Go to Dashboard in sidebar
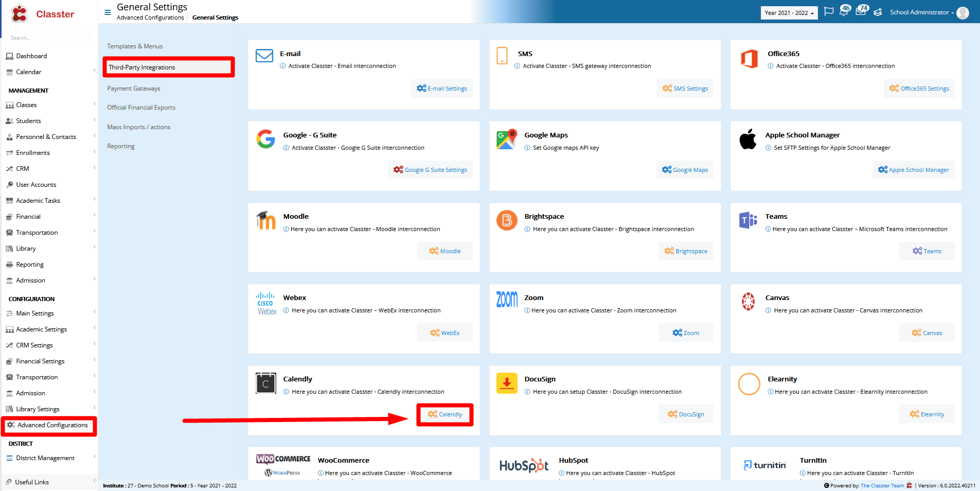Viewport: 980px width, 491px height. click(31, 56)
